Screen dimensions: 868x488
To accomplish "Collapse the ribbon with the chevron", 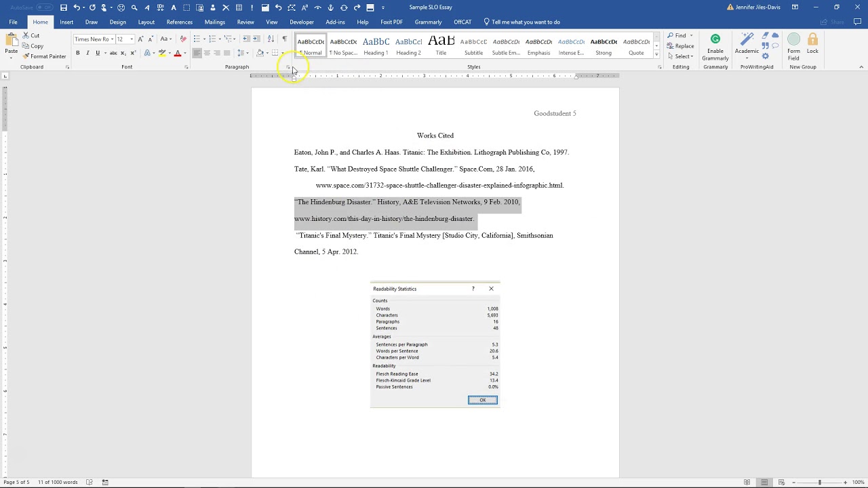I will [861, 67].
